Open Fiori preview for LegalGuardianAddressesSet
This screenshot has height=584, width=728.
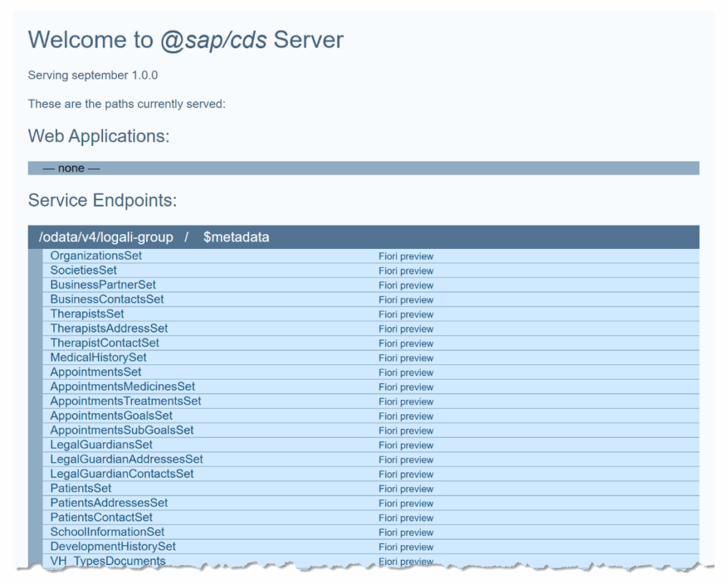(x=406, y=460)
